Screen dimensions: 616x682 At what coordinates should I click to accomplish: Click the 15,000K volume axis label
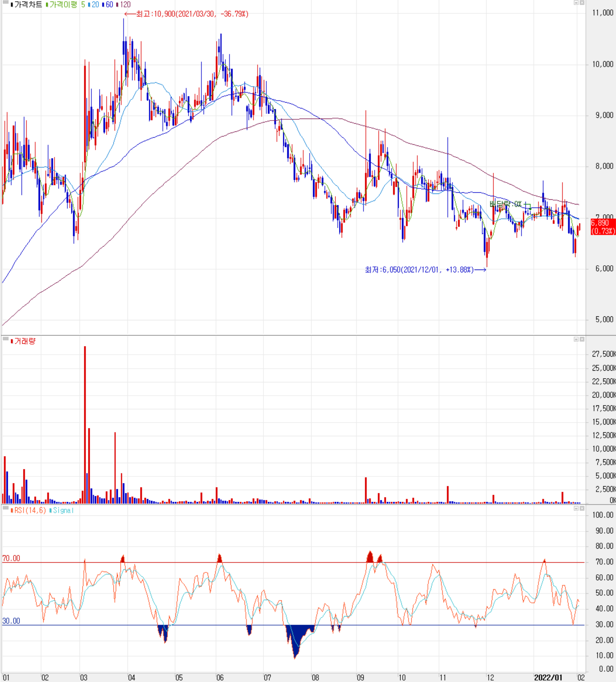[x=604, y=422]
